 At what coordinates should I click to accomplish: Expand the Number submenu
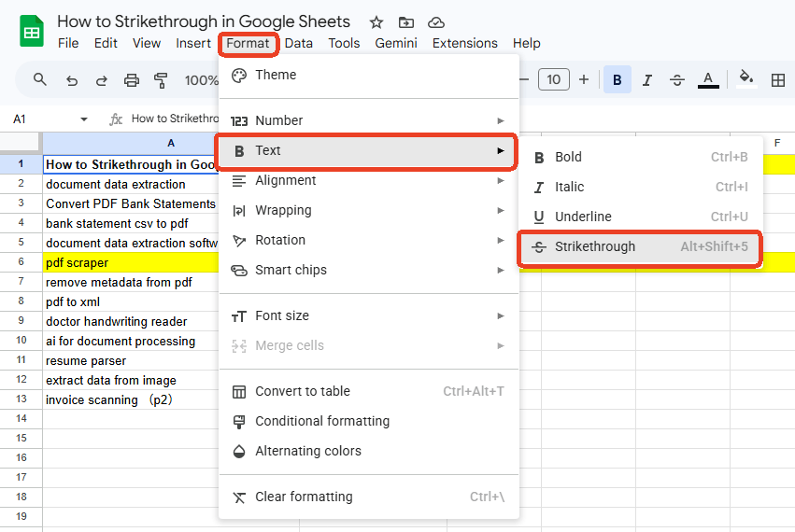[x=369, y=120]
